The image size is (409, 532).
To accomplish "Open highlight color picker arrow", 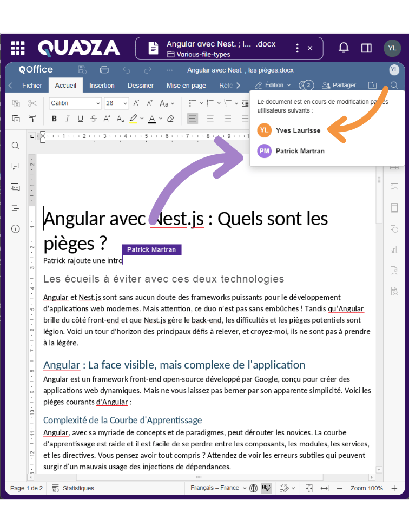I will coord(142,119).
